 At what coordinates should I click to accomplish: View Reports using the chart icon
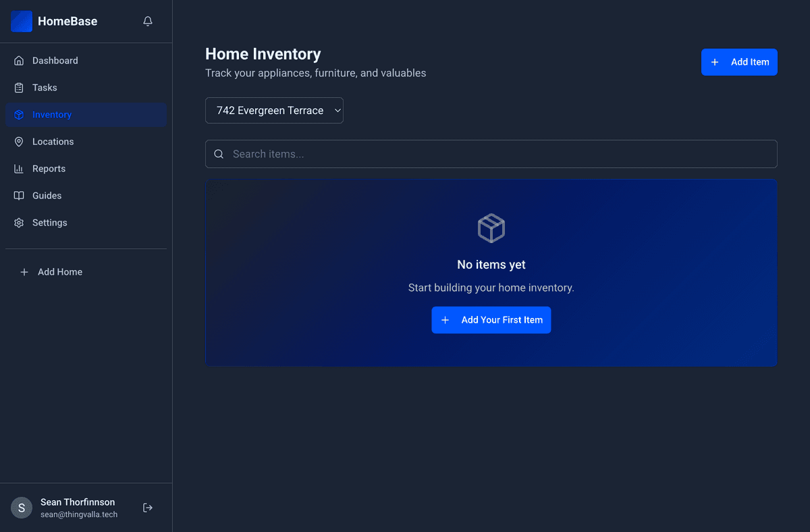click(20, 168)
